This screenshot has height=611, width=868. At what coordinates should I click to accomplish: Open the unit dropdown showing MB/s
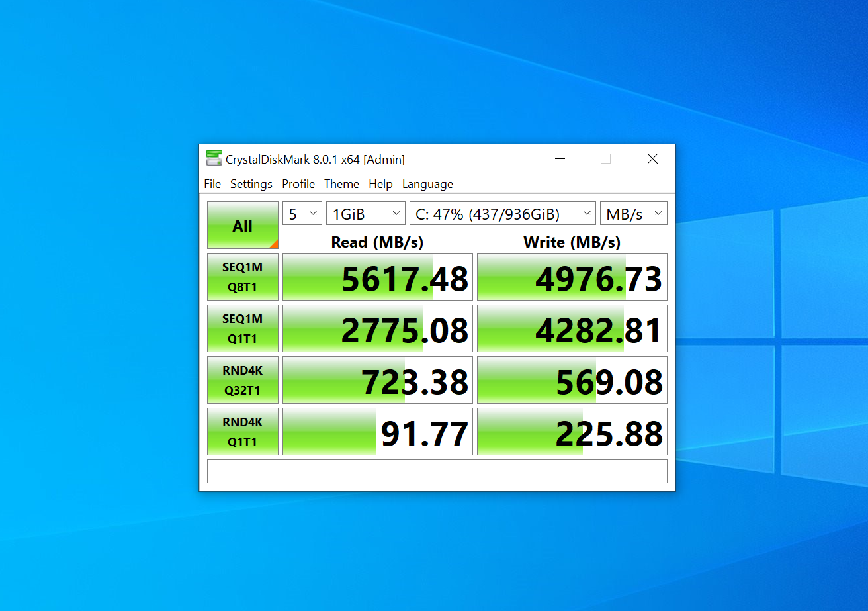(634, 214)
